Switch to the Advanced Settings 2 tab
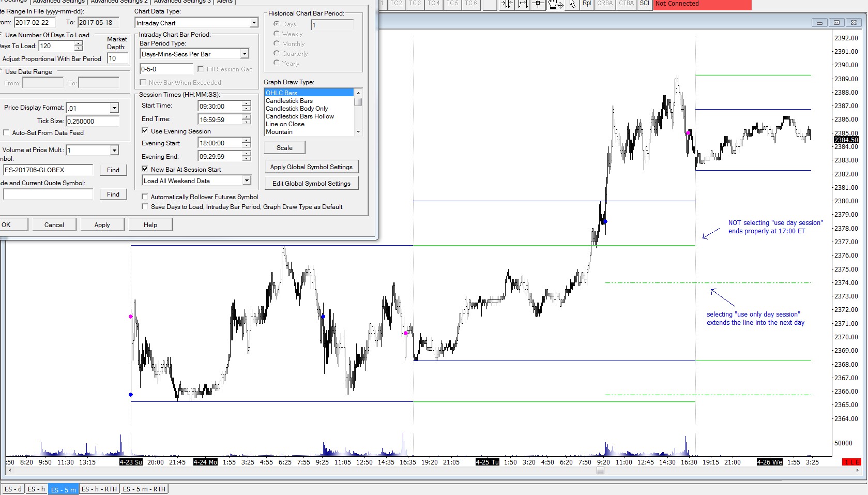868x495 pixels. point(119,2)
